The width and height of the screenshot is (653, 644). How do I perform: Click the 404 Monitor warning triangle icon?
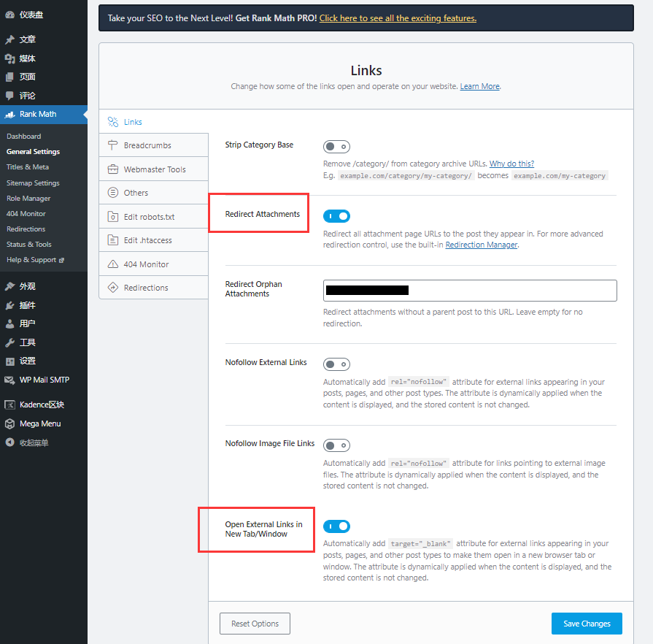[112, 264]
